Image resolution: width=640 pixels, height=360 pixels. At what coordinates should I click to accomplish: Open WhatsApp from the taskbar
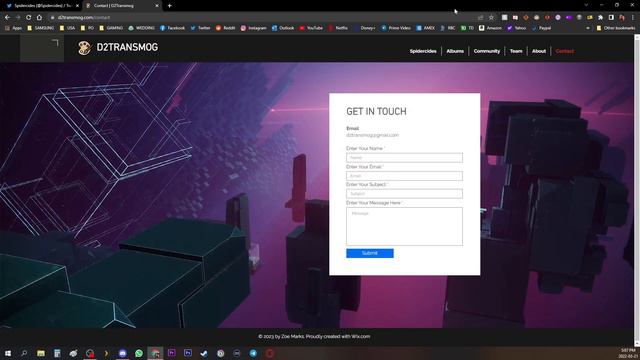click(x=139, y=353)
